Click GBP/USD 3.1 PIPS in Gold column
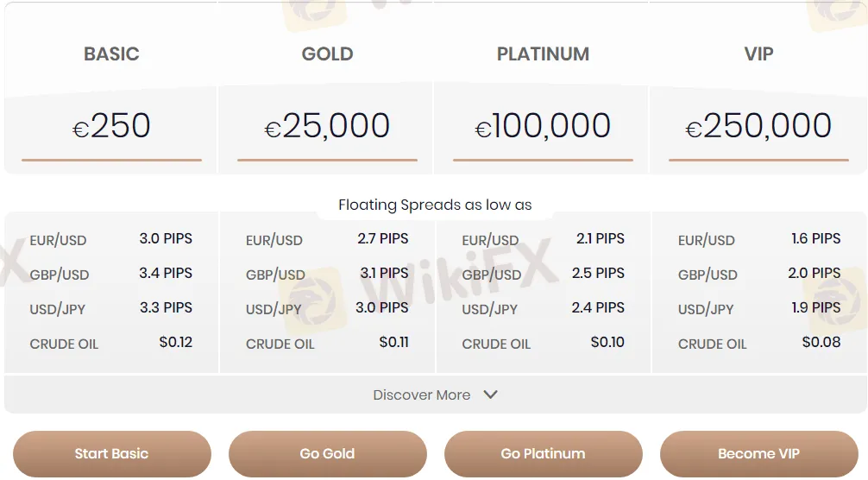Image resolution: width=868 pixels, height=480 pixels. click(327, 274)
